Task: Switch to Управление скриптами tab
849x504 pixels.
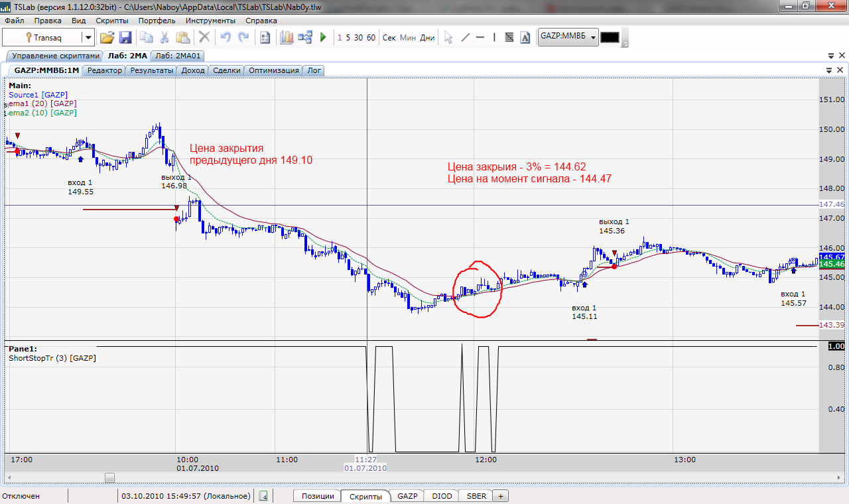Action: (56, 56)
